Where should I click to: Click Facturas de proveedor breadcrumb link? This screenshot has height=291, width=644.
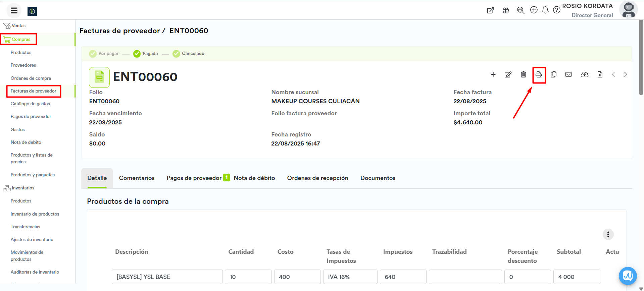(119, 31)
